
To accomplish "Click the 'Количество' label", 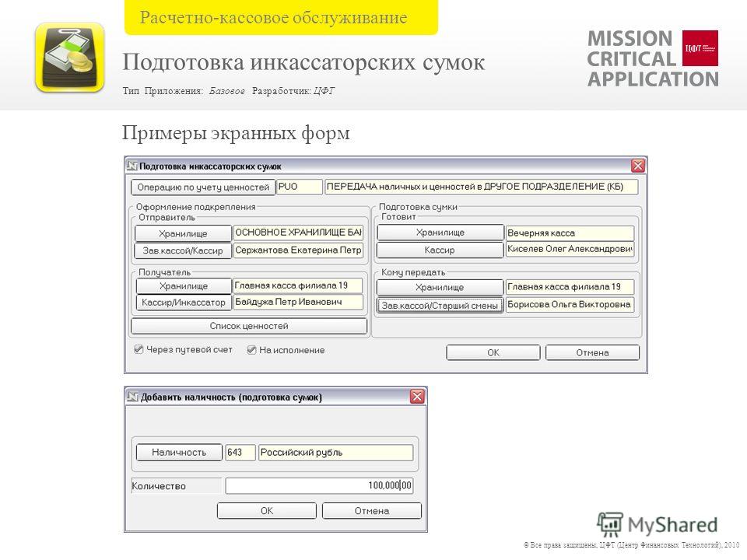I will tap(159, 486).
